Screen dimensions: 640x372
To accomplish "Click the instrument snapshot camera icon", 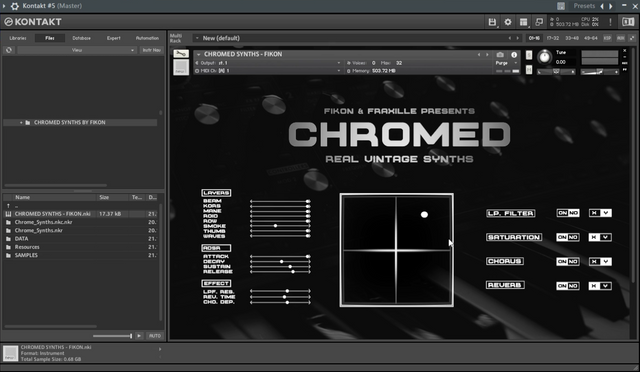I will pos(500,54).
